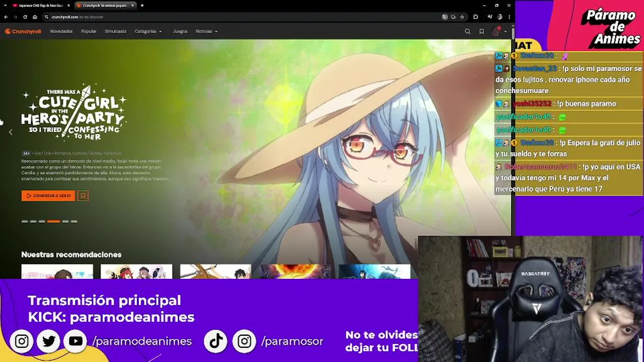Click the browser forward arrow
The width and height of the screenshot is (644, 362).
16,17
